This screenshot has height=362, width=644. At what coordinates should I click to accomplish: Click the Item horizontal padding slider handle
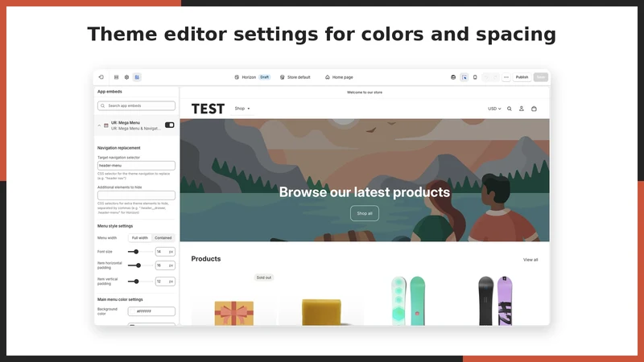pos(138,265)
